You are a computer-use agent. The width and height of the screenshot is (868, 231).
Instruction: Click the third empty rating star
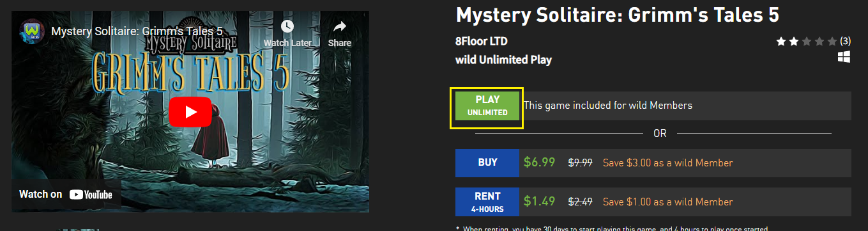[x=806, y=42]
